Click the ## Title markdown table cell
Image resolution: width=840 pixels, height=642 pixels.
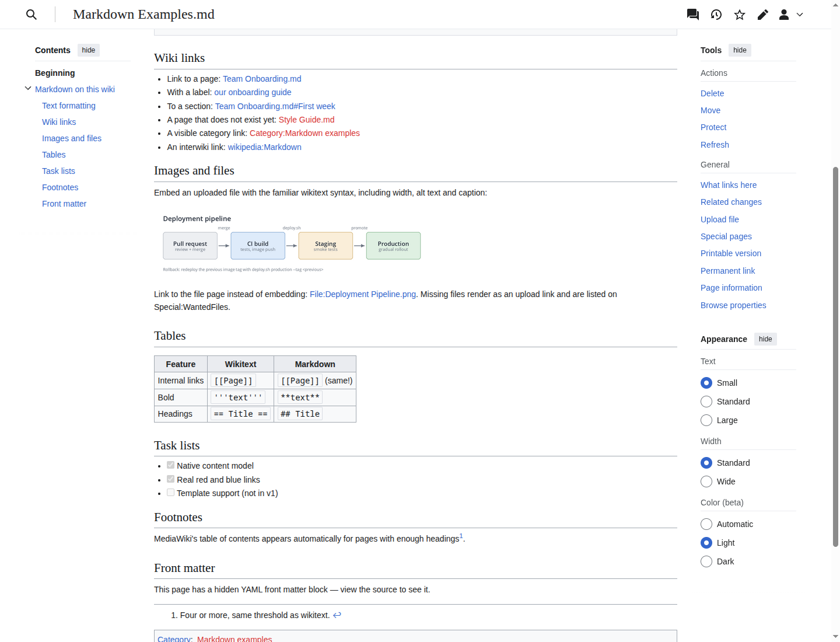point(315,414)
